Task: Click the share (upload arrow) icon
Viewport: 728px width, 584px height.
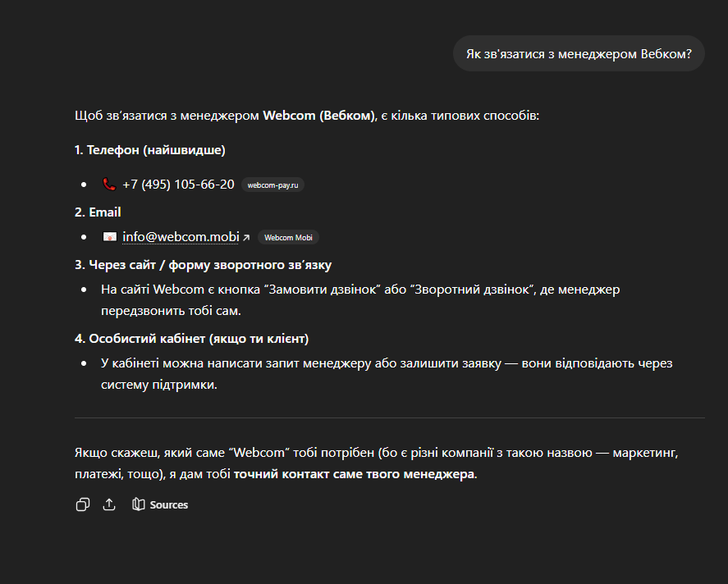Action: (109, 504)
